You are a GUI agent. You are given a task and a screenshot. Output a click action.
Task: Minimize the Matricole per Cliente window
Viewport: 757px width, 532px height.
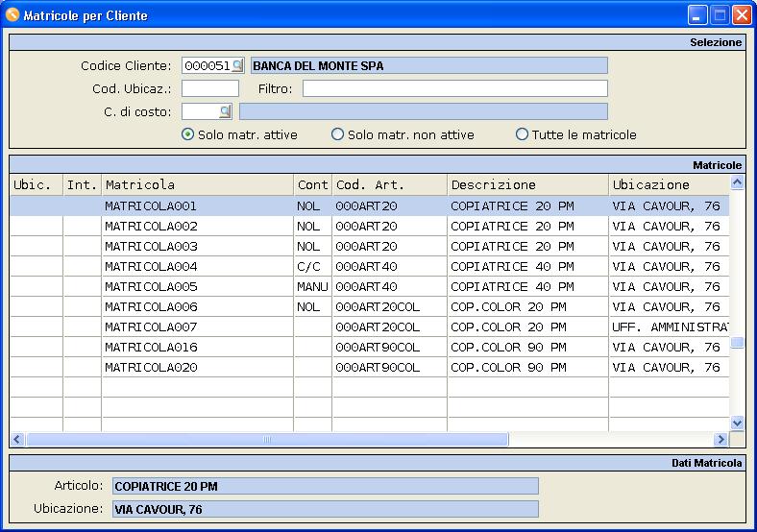point(697,15)
